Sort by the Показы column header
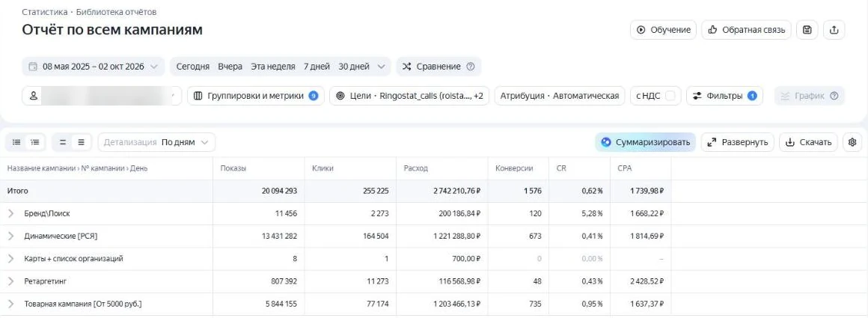The image size is (868, 318). tap(233, 168)
